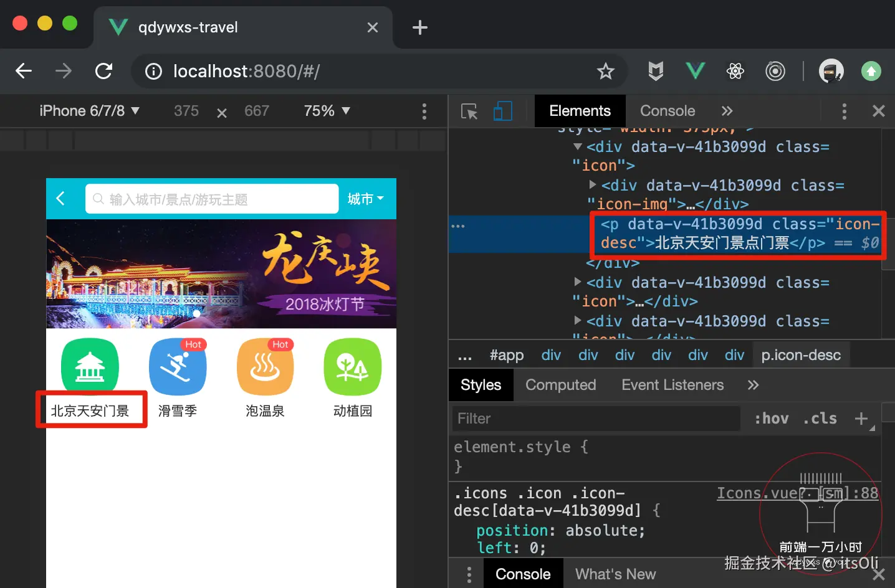
Task: Tap the blue skiing icon
Action: tap(178, 367)
